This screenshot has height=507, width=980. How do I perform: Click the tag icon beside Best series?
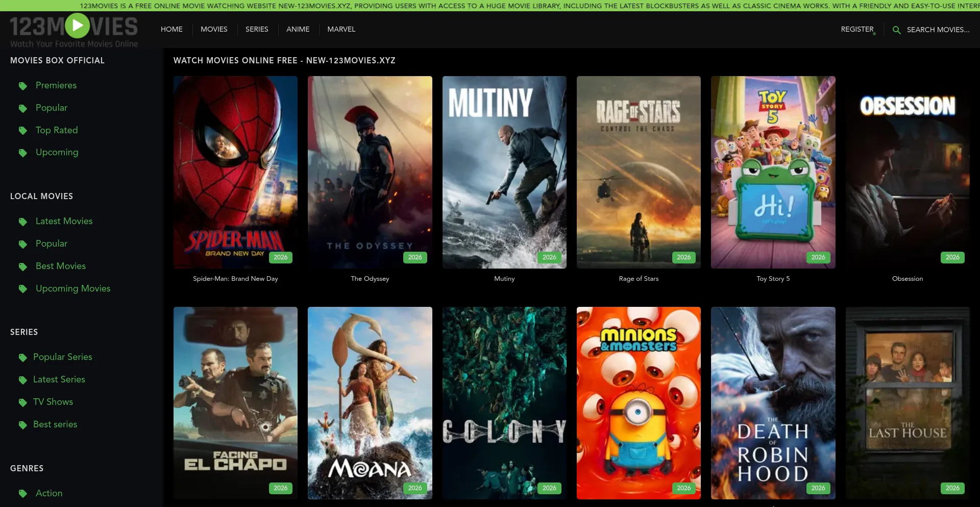point(22,425)
